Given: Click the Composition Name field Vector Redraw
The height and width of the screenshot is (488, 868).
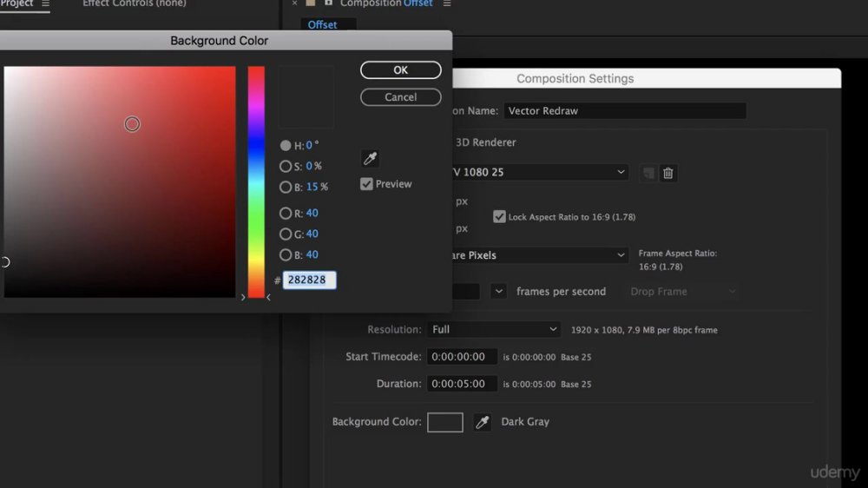Looking at the screenshot, I should coord(625,111).
